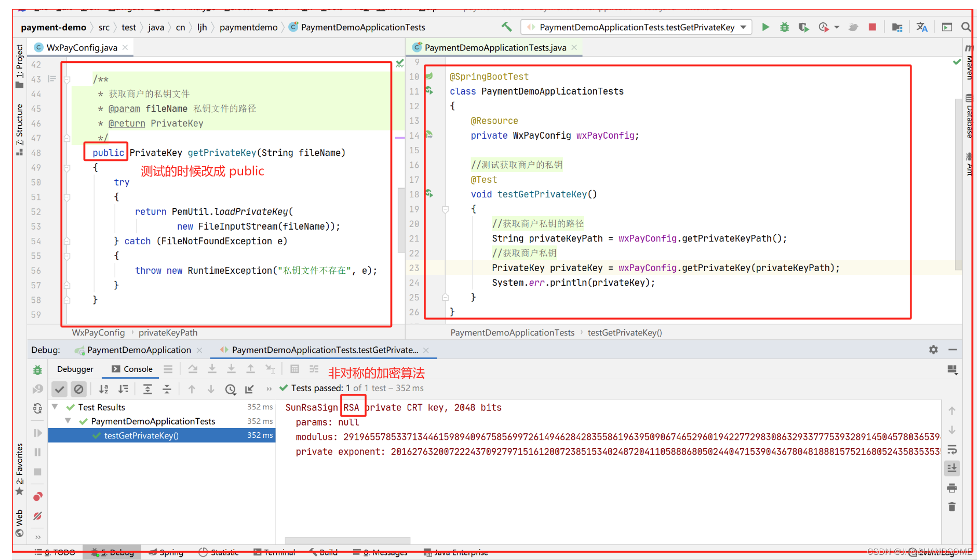Open the Terminal tool window
This screenshot has height=560, width=980.
coord(274,552)
